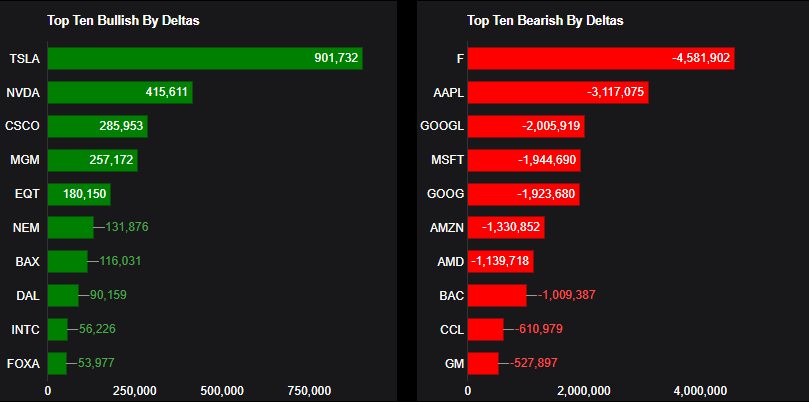Select the NEM bullish bar
This screenshot has height=402, width=809.
(x=70, y=228)
